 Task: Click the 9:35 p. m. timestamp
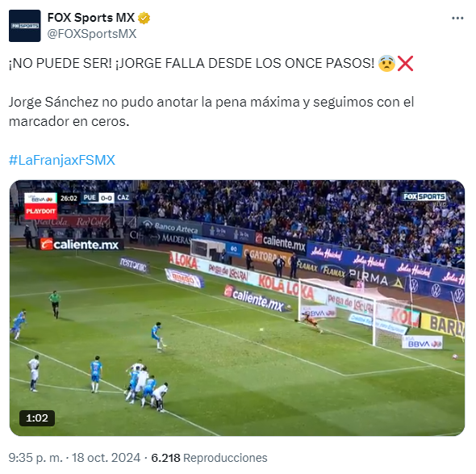[x=35, y=458]
